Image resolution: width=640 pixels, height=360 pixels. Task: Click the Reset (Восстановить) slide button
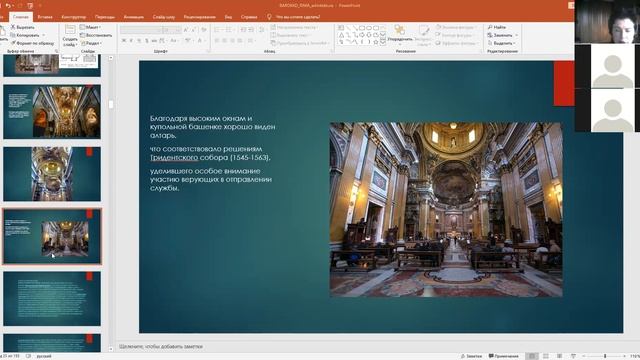point(96,35)
